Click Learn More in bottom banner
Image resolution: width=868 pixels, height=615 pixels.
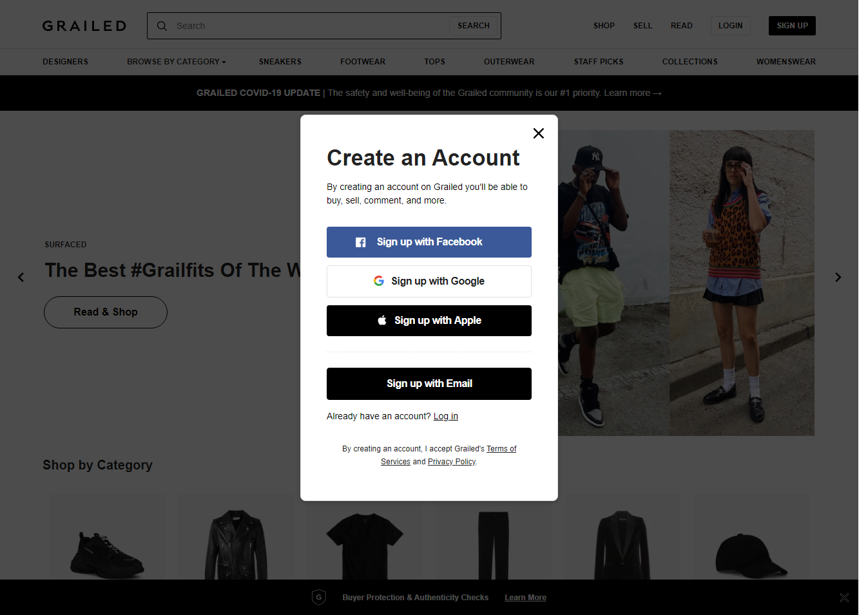click(525, 598)
